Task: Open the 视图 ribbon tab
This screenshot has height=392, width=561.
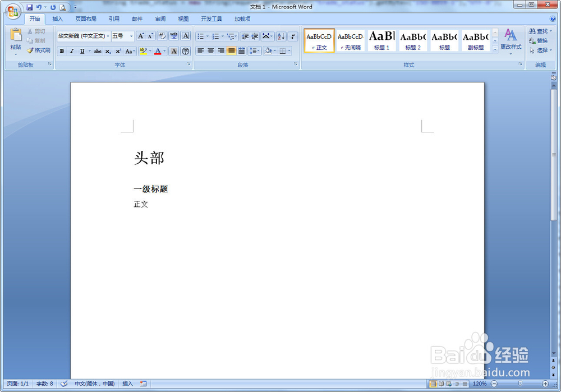Action: pos(183,19)
